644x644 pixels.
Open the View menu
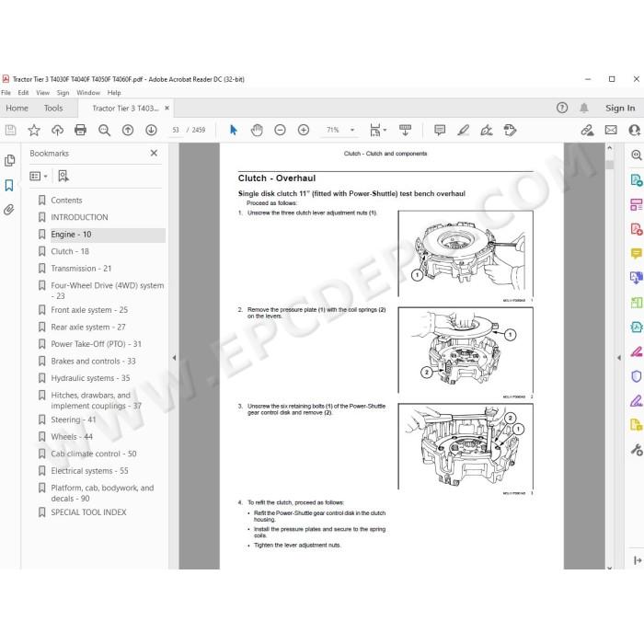point(42,93)
